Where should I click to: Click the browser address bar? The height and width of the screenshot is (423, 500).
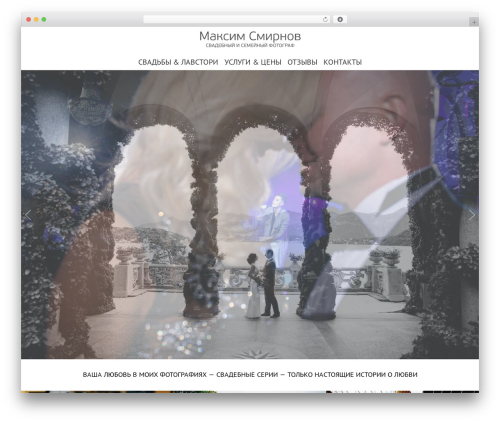[236, 19]
